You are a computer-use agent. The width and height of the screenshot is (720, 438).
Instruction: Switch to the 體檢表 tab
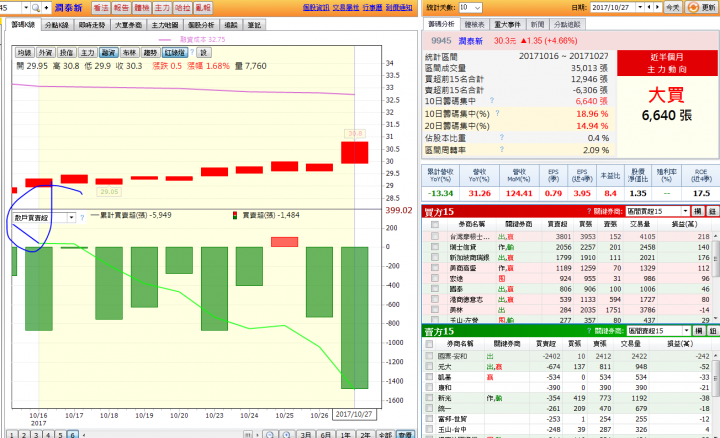[474, 24]
